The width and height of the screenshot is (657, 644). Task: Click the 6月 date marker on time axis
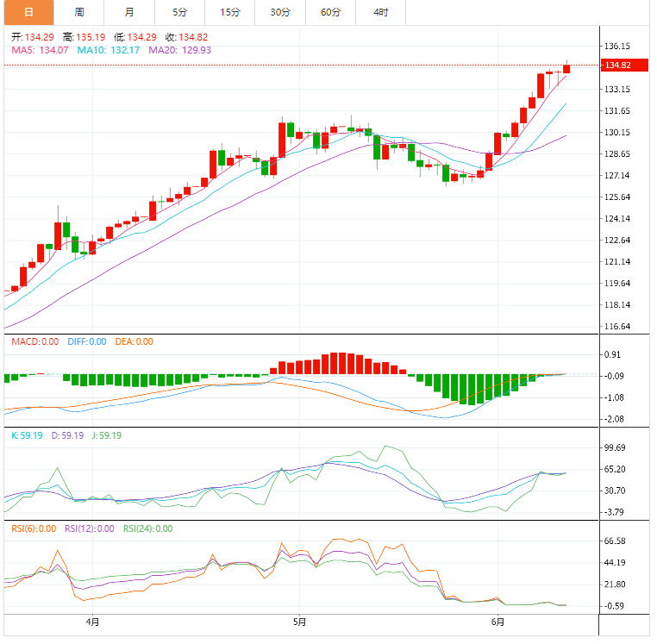point(498,622)
